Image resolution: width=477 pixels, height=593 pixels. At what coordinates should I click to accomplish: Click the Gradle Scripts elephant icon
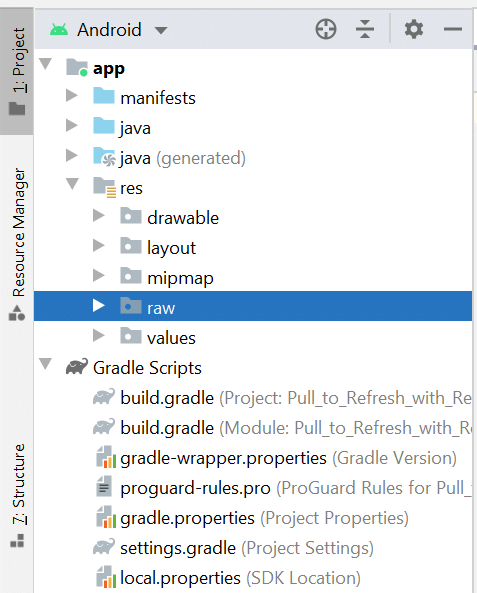[77, 366]
